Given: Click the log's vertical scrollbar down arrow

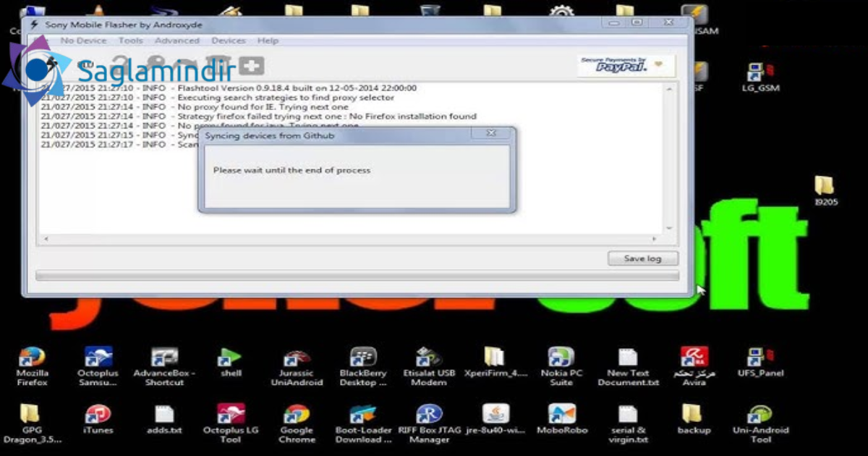Looking at the screenshot, I should tap(669, 229).
